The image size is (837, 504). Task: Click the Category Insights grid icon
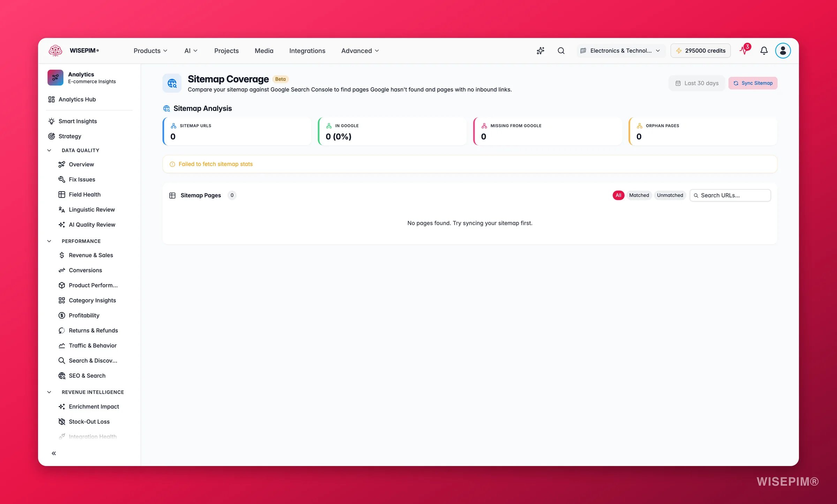click(62, 300)
